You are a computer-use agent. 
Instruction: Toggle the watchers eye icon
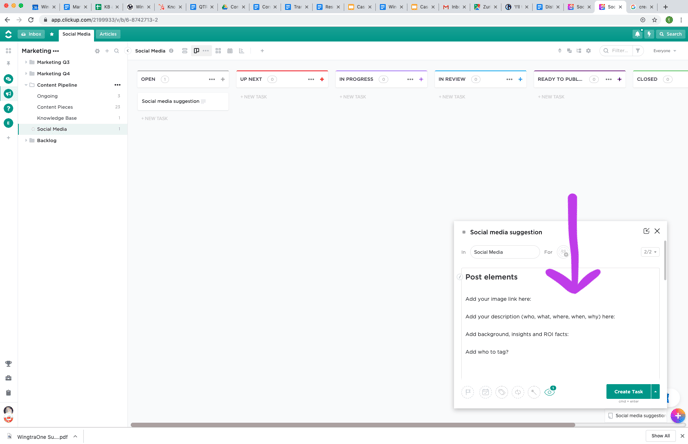click(x=549, y=392)
